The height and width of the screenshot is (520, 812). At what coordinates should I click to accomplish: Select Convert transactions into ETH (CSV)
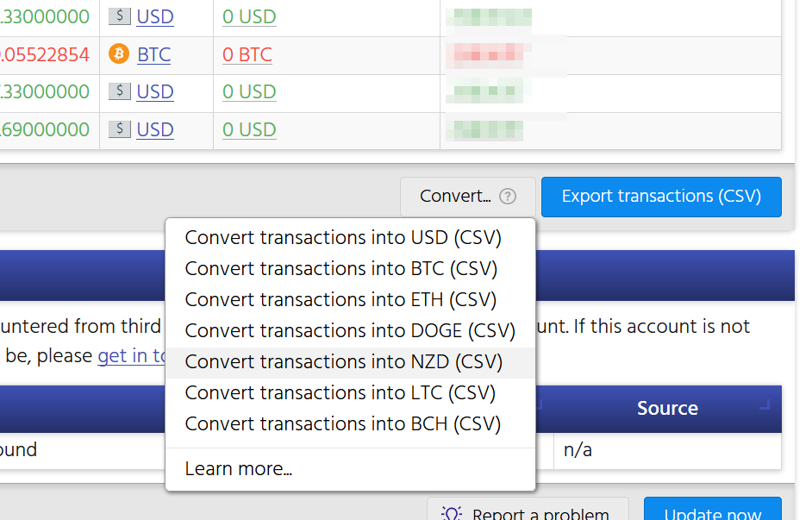click(x=340, y=299)
